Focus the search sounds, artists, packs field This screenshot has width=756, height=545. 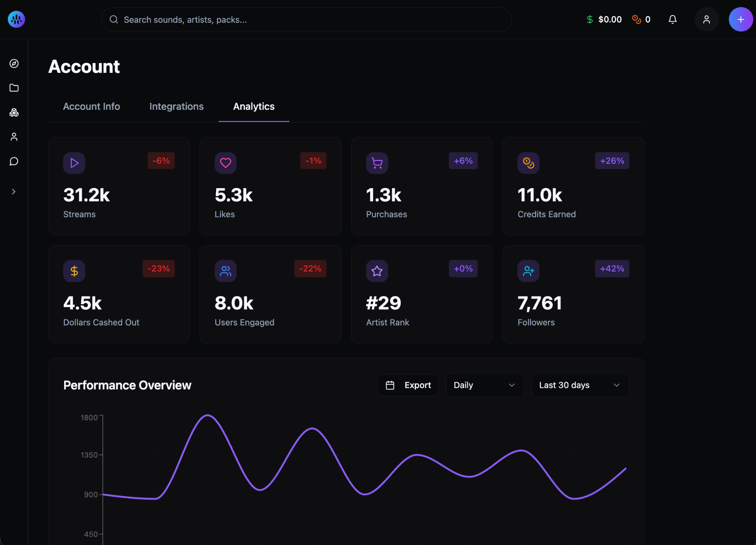click(x=306, y=19)
